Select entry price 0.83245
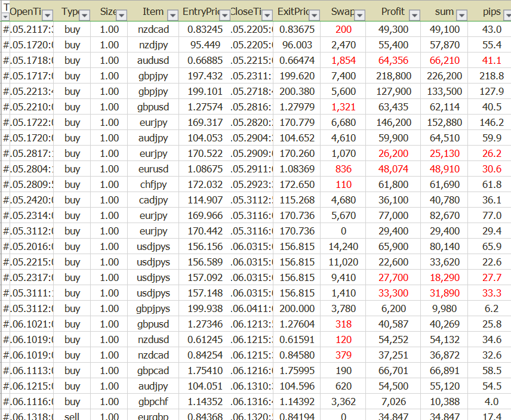The height and width of the screenshot is (420, 511). coord(205,29)
